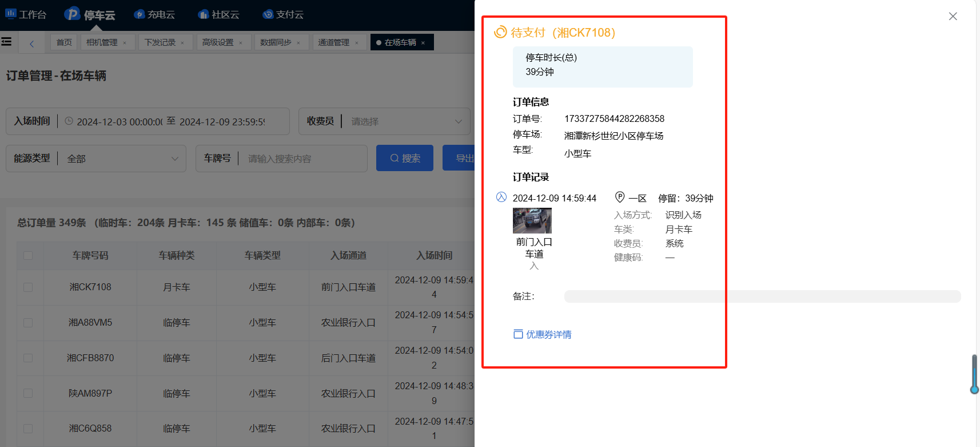Click the vertical scrollbar thumb in drawer
Viewport: 980px width, 447px height.
click(974, 374)
